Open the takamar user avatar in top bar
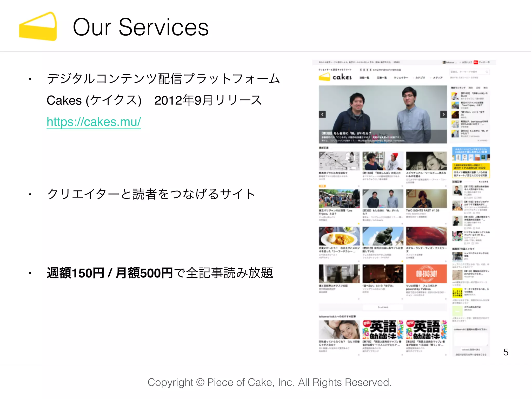532x399 pixels. pos(444,62)
